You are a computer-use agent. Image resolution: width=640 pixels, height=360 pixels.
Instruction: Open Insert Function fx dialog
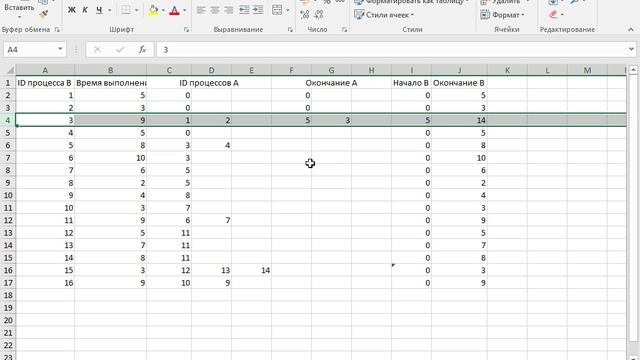pos(142,49)
